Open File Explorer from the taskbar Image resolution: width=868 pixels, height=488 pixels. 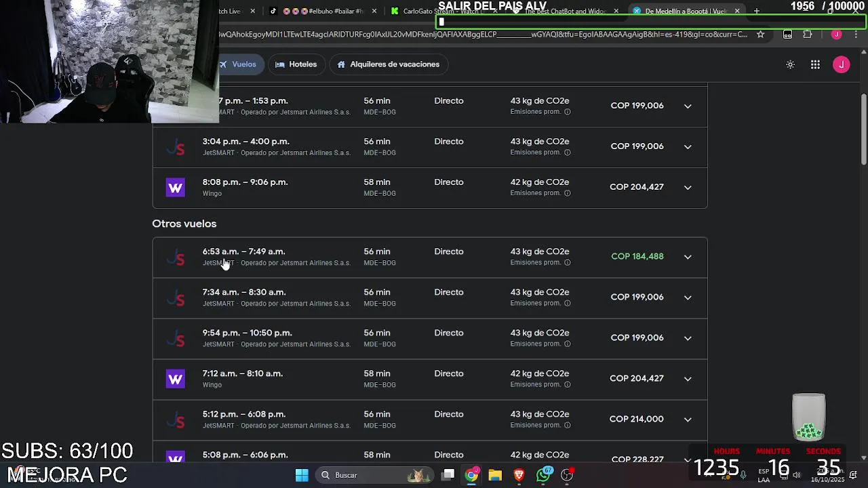[x=495, y=475]
